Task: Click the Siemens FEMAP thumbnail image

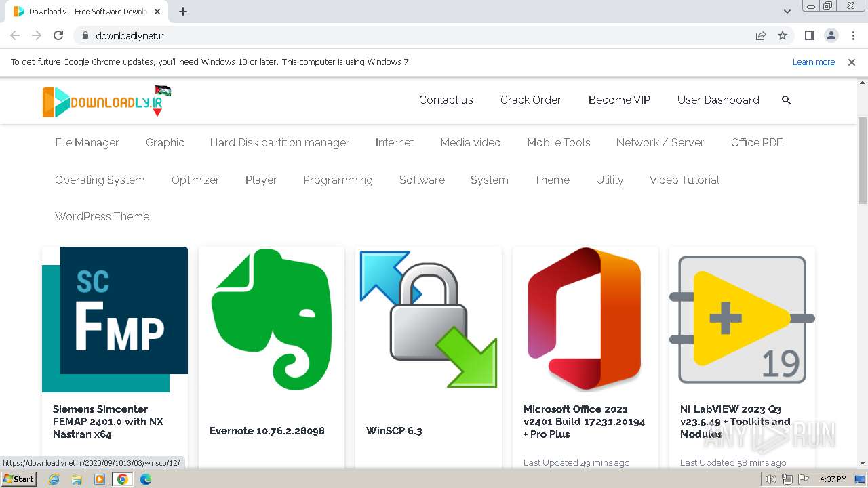Action: coord(115,319)
